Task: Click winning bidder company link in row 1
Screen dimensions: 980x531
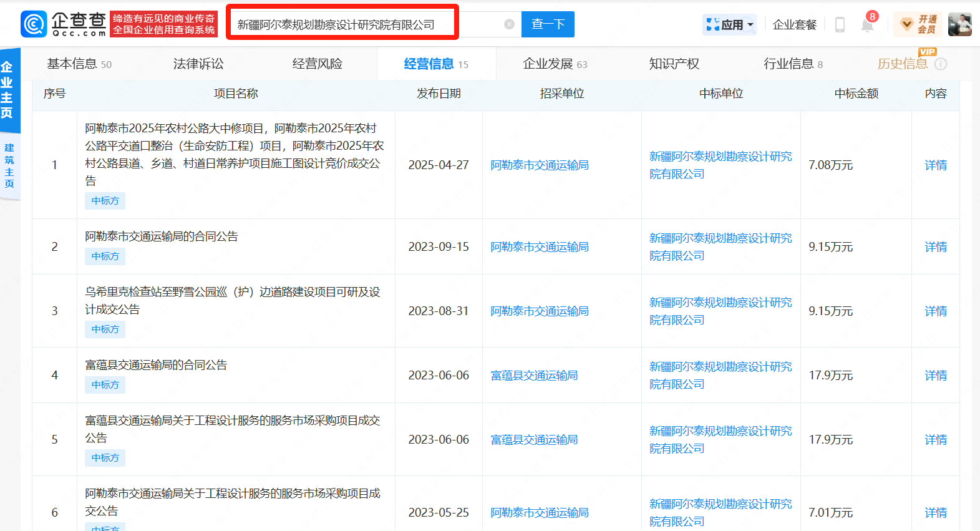Action: click(720, 165)
